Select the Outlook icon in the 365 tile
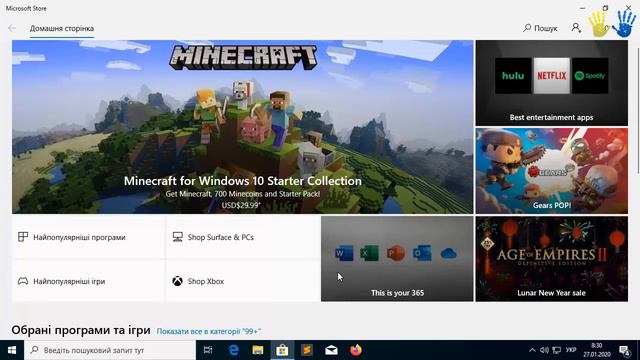This screenshot has width=640, height=360. (422, 253)
